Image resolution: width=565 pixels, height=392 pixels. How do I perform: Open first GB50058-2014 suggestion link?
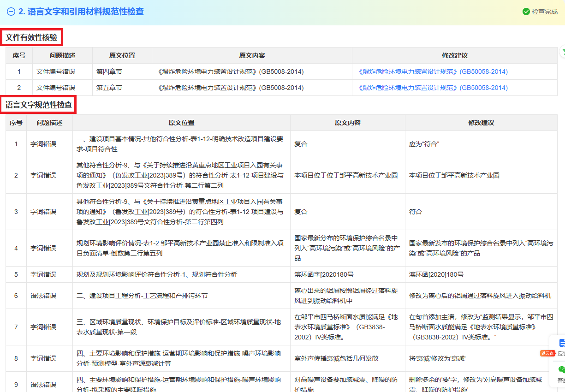(433, 71)
